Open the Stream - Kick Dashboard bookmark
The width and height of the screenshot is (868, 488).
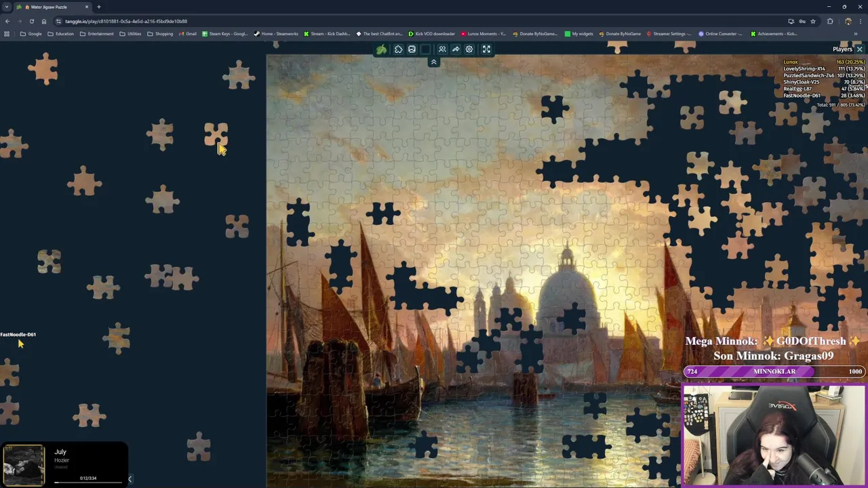tap(327, 33)
